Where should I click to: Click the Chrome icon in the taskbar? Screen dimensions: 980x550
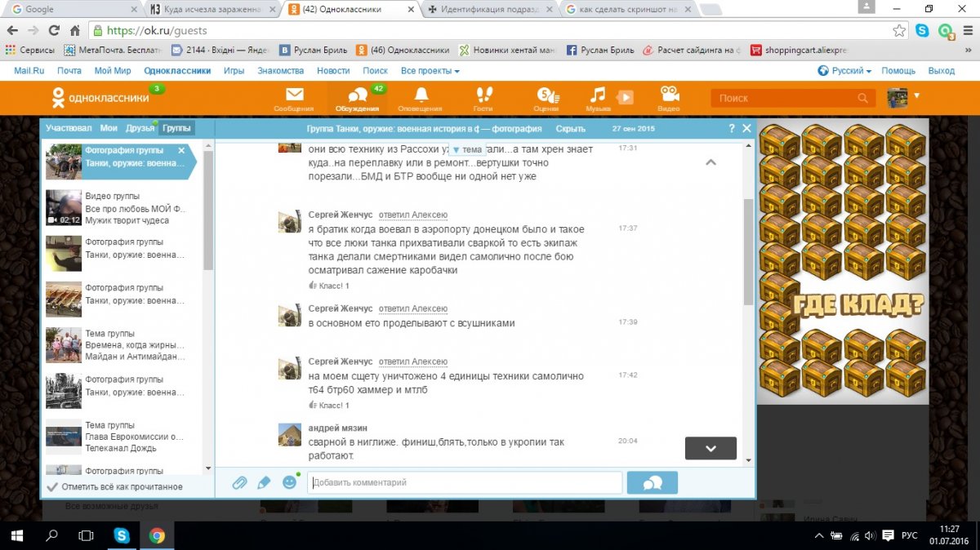pos(157,536)
